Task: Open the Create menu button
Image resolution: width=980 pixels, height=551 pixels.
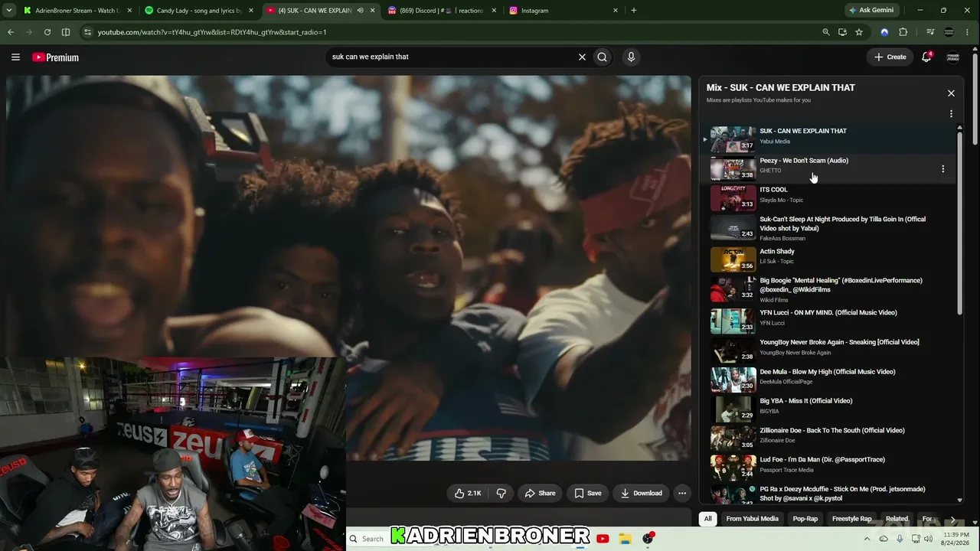Action: click(x=890, y=57)
